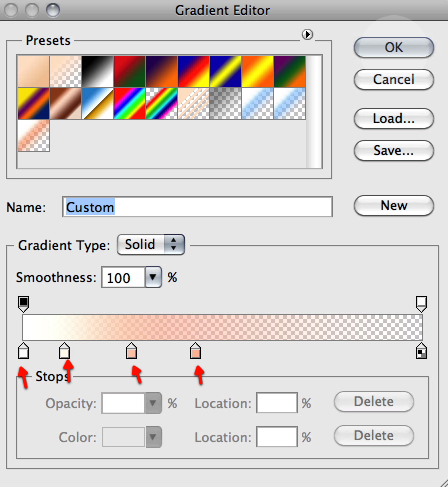Click OK to confirm the gradient

point(394,47)
